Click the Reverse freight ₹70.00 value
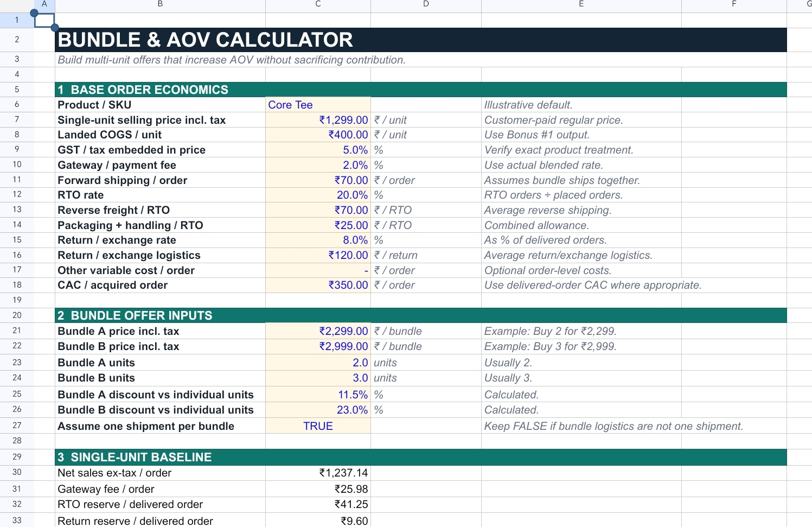Image resolution: width=812 pixels, height=527 pixels. (351, 210)
